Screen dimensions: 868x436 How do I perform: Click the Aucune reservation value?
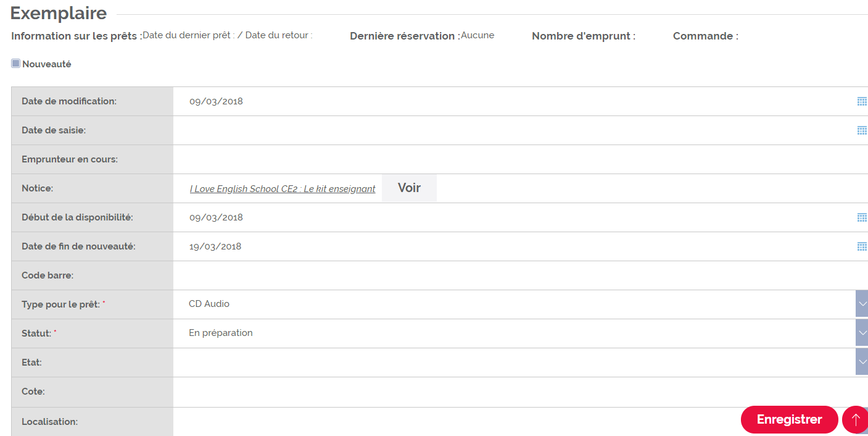tap(477, 35)
